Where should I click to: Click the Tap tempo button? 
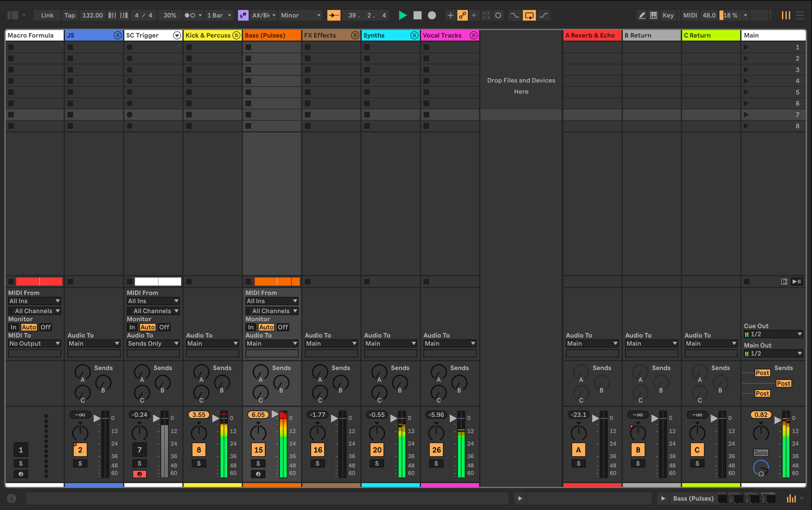tap(69, 15)
